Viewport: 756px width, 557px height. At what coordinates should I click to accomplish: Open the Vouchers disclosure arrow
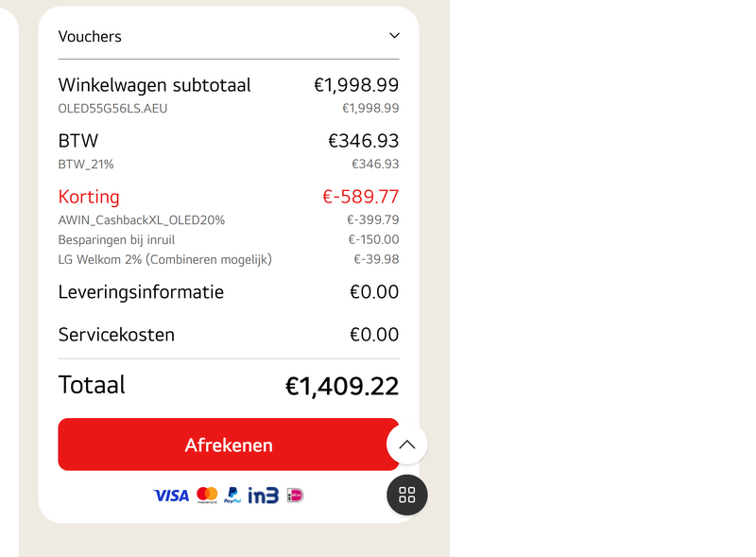pos(395,34)
